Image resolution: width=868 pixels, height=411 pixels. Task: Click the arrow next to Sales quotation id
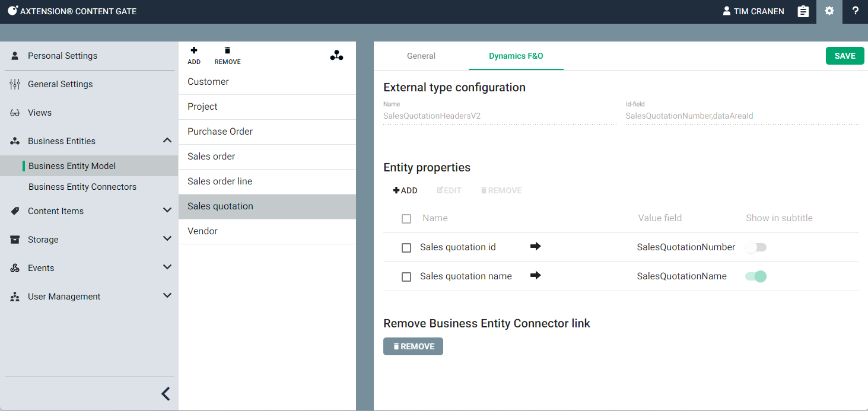pyautogui.click(x=535, y=247)
